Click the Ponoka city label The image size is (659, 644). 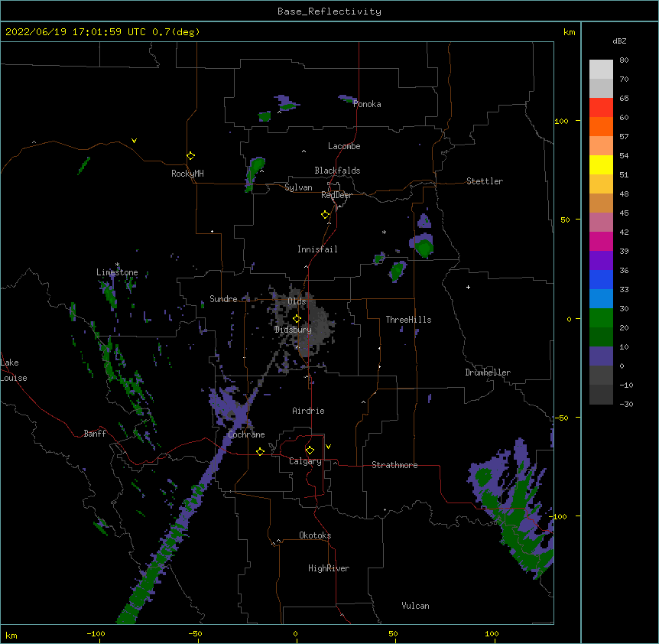367,104
